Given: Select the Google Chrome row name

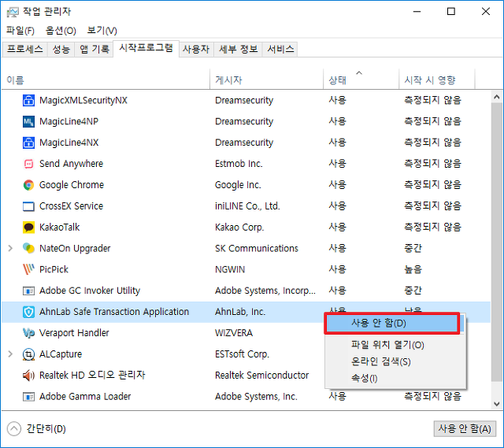Looking at the screenshot, I should (x=72, y=185).
